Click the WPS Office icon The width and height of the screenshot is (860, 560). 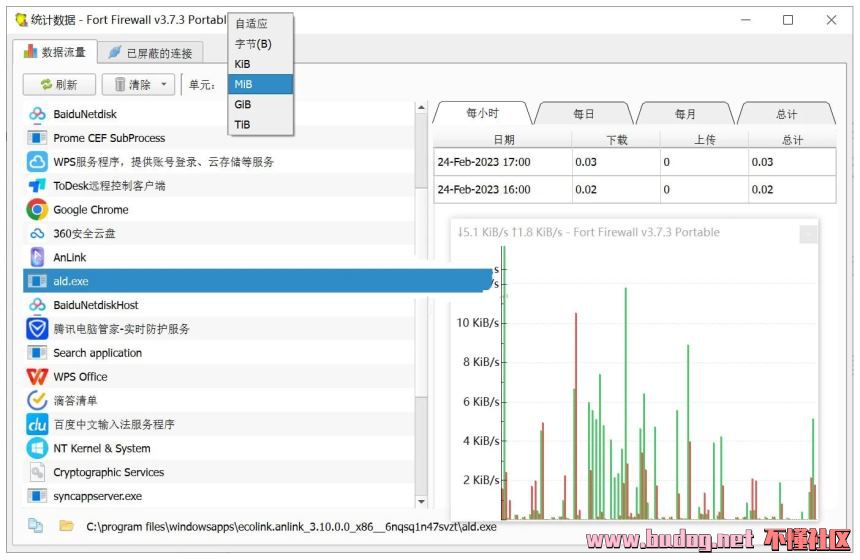37,377
